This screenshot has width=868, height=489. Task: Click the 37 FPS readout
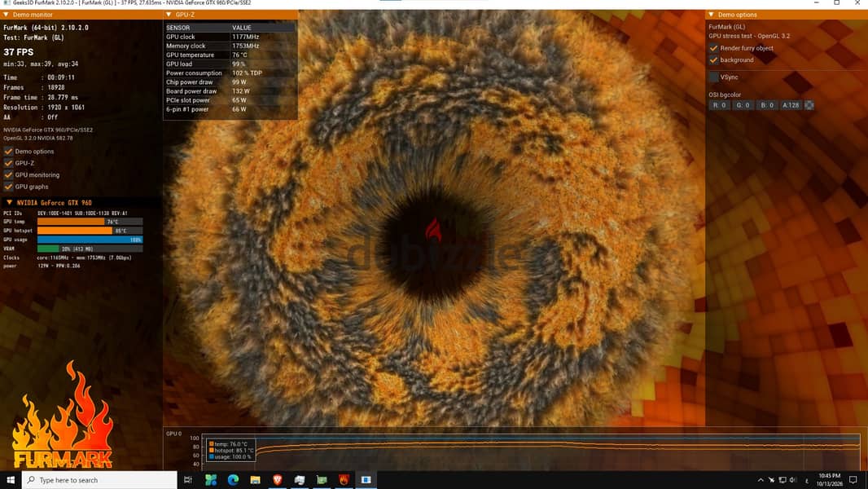pos(18,52)
